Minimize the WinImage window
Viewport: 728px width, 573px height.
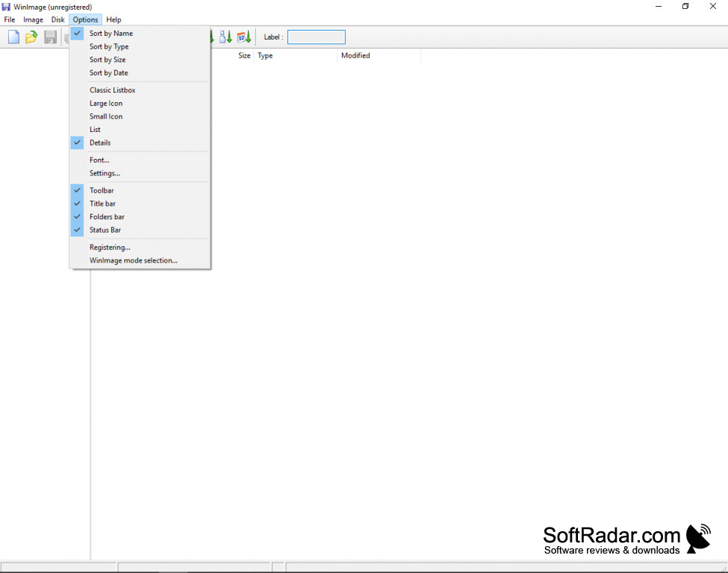(659, 7)
